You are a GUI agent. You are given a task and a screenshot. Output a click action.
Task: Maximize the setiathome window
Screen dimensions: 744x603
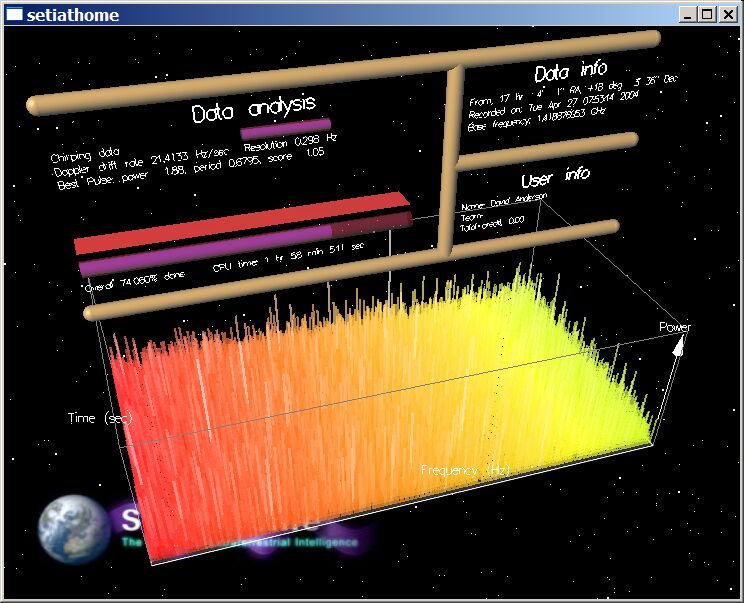(x=707, y=14)
